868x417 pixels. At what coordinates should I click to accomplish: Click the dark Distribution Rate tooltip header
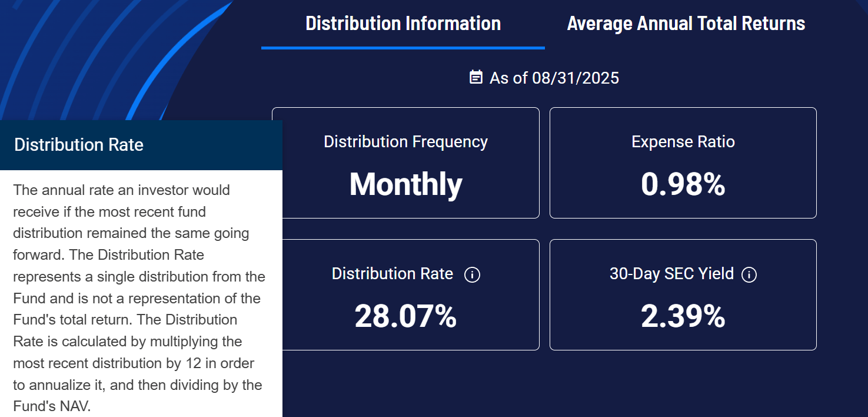(x=141, y=145)
